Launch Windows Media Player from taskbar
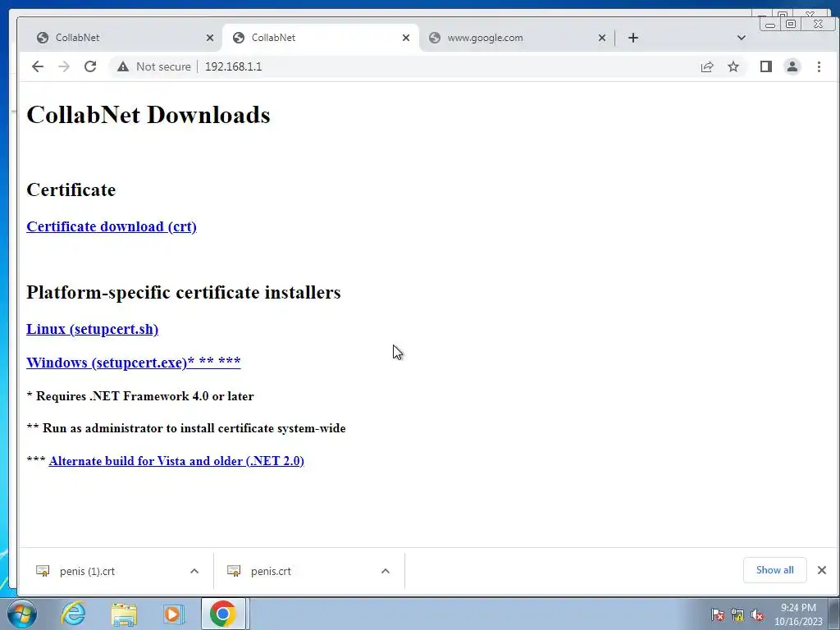840x630 pixels. click(173, 614)
